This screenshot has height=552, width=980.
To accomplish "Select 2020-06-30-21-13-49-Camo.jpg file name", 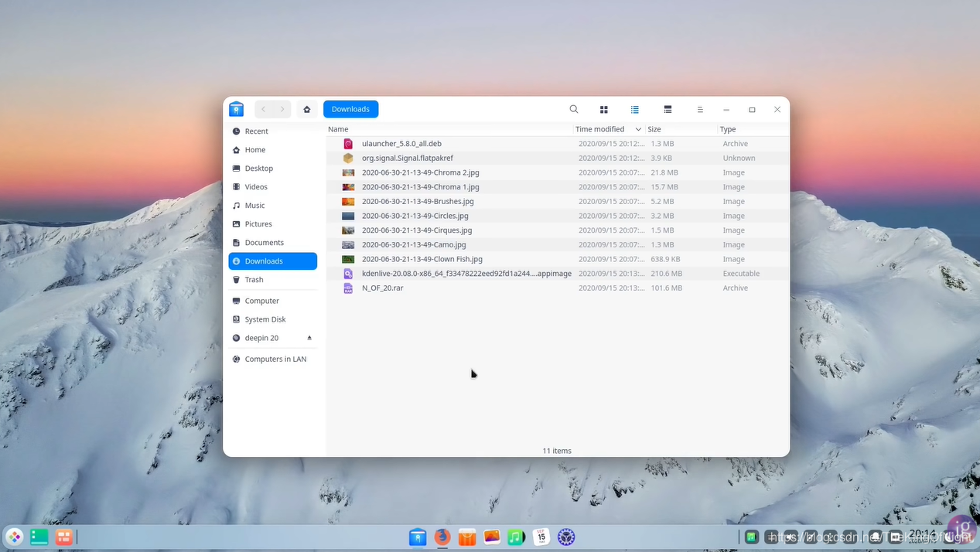I will (x=414, y=244).
